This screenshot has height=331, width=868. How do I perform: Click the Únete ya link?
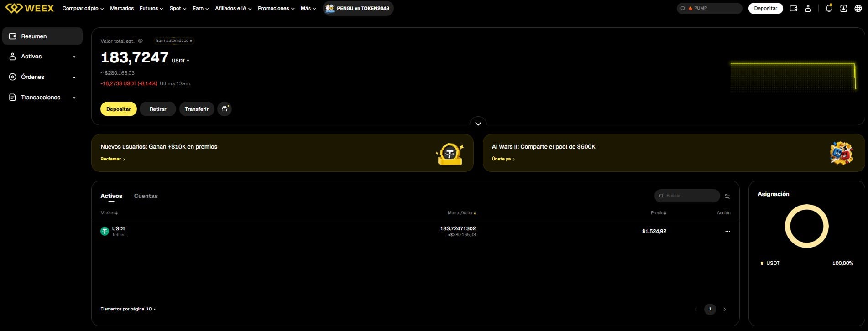pyautogui.click(x=503, y=159)
